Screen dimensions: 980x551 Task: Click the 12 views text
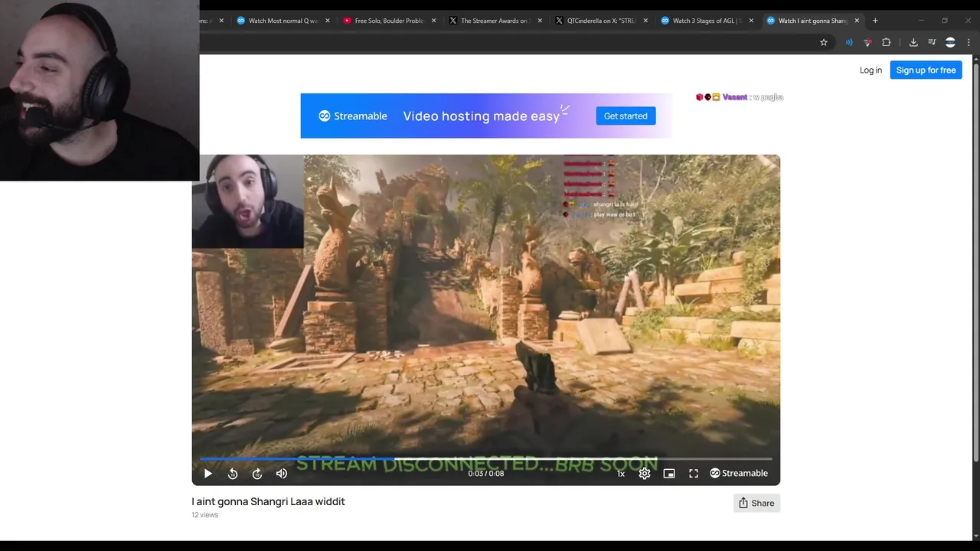pos(204,515)
